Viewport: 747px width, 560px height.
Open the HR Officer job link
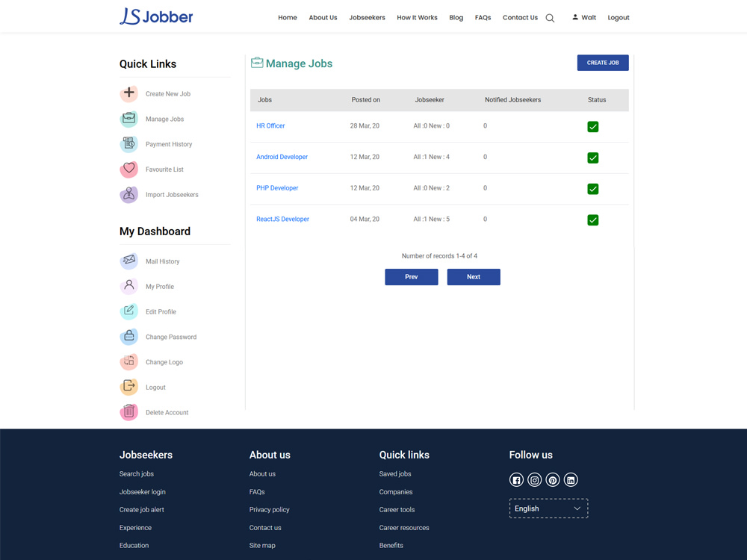point(270,125)
